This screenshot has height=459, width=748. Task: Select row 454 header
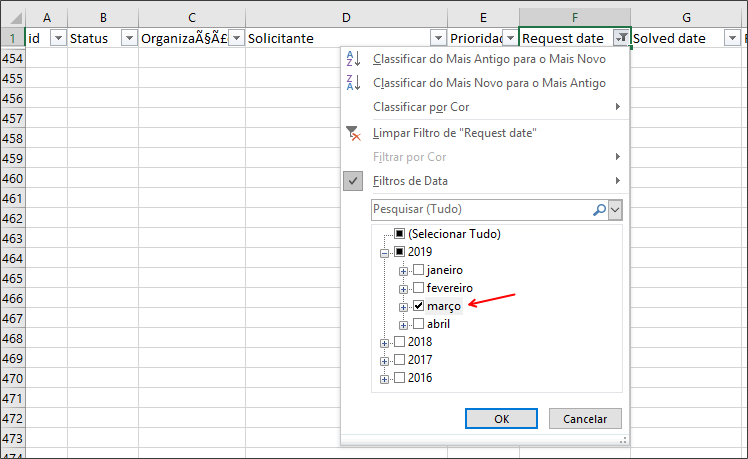tap(12, 58)
